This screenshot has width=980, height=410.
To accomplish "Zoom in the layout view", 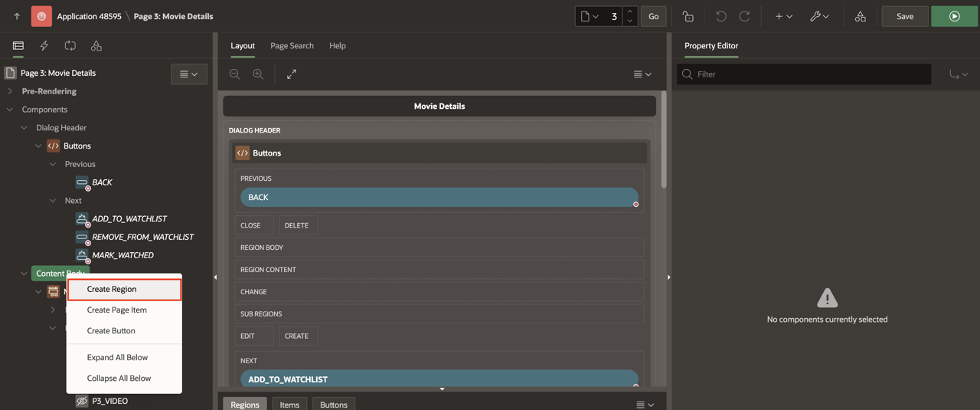I will (258, 74).
